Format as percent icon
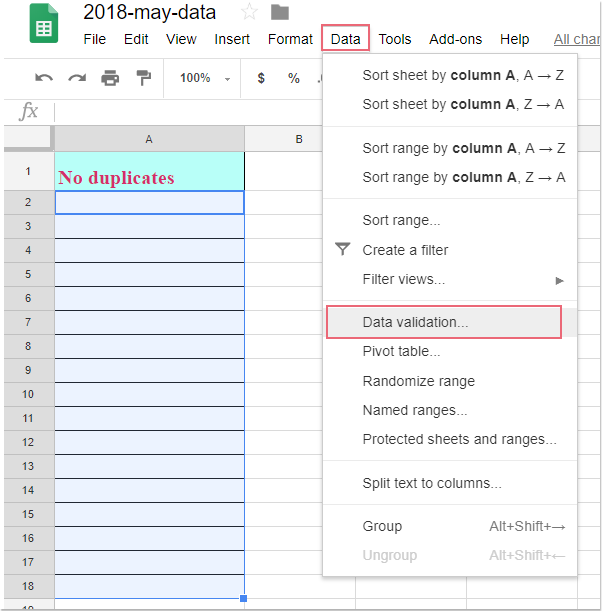The image size is (602, 611). (294, 78)
